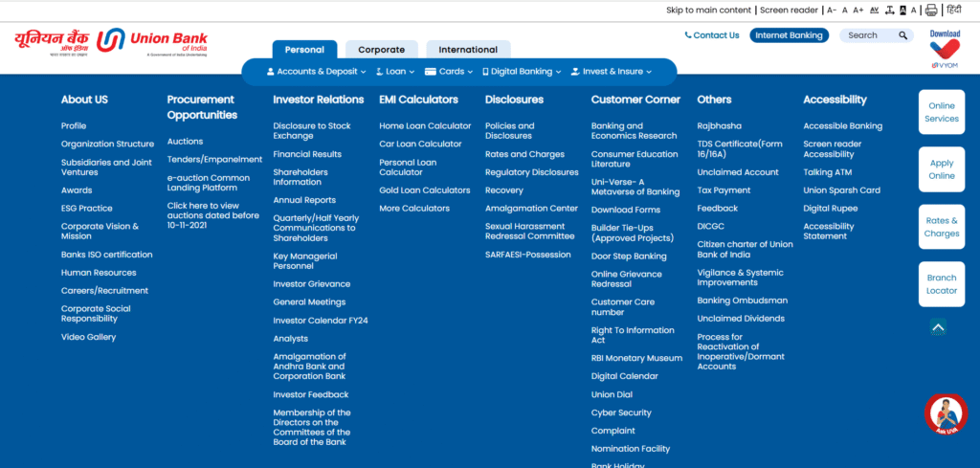Switch to the Corporate tab
The image size is (980, 468).
coord(381,50)
